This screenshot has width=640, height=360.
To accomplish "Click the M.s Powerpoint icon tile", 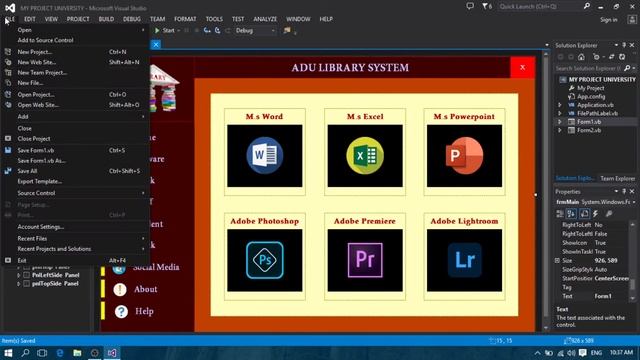I will tap(464, 156).
